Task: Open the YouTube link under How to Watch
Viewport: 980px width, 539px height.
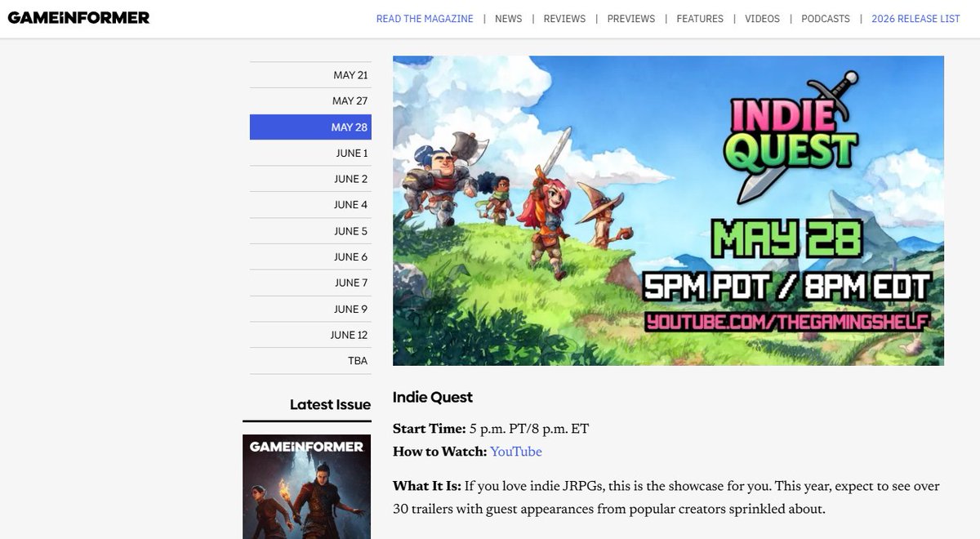Action: [x=516, y=452]
